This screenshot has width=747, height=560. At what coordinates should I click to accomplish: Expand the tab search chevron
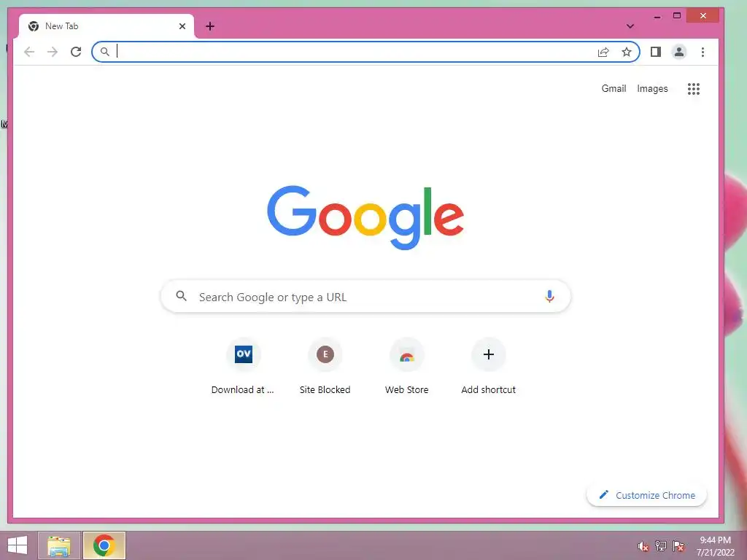[x=630, y=26]
